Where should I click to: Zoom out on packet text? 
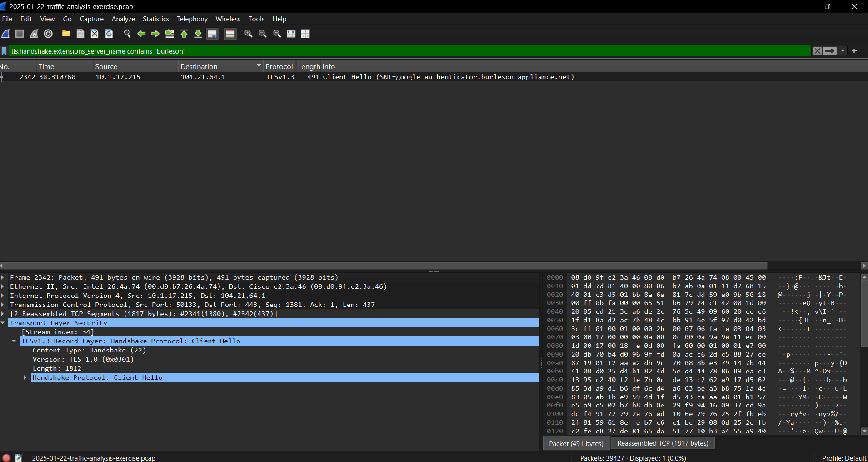(263, 34)
